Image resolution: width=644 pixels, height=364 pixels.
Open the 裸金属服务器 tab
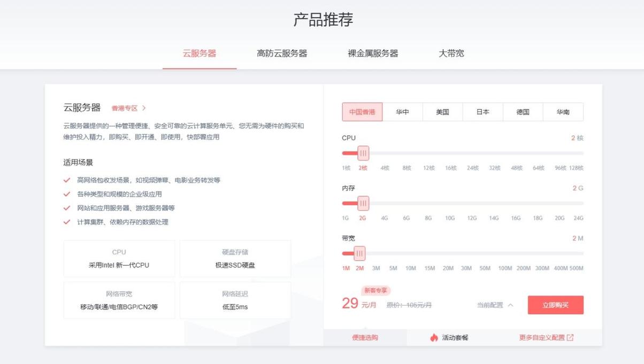(x=373, y=53)
